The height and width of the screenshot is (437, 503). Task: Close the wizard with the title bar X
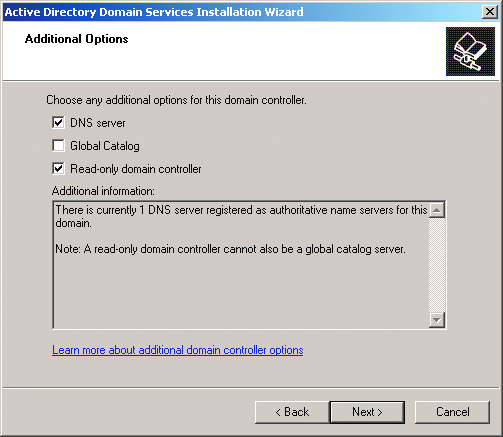[x=490, y=12]
